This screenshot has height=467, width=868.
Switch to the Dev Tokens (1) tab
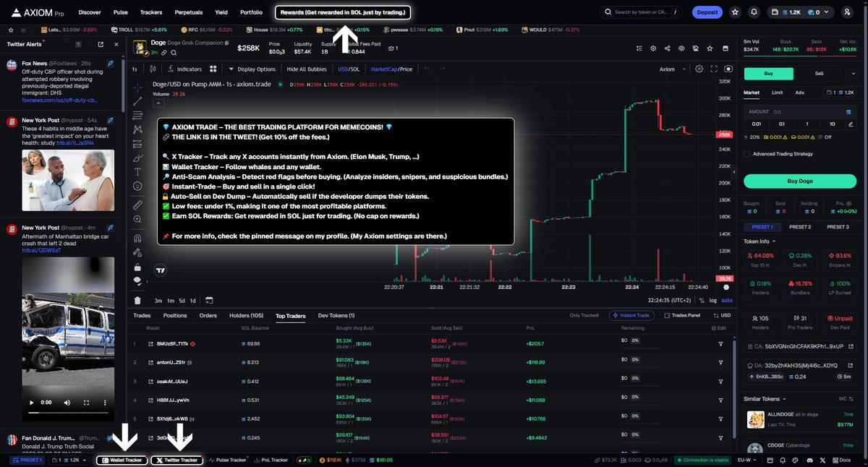[x=336, y=316]
